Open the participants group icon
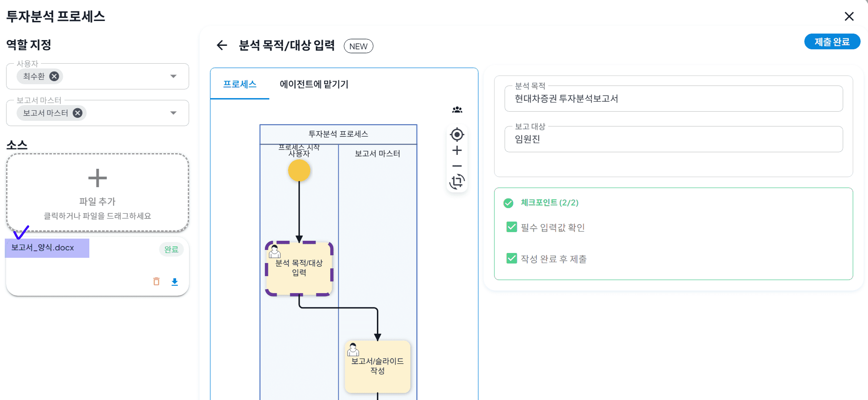868x400 pixels. [x=457, y=110]
